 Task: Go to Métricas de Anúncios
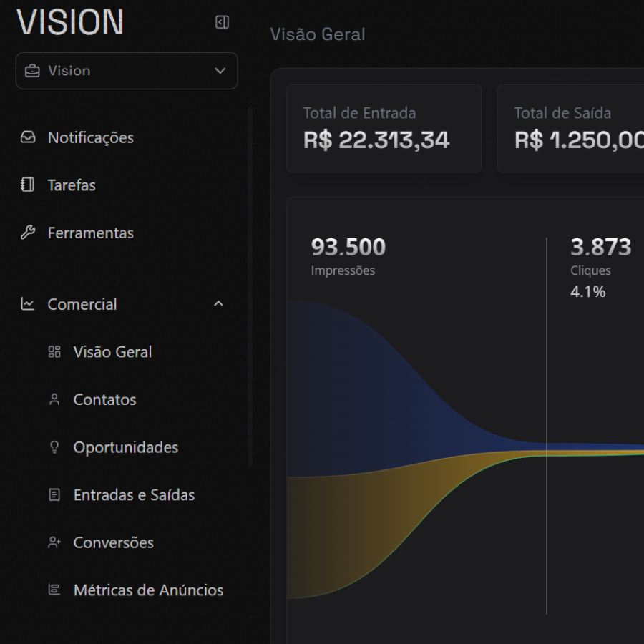click(148, 590)
